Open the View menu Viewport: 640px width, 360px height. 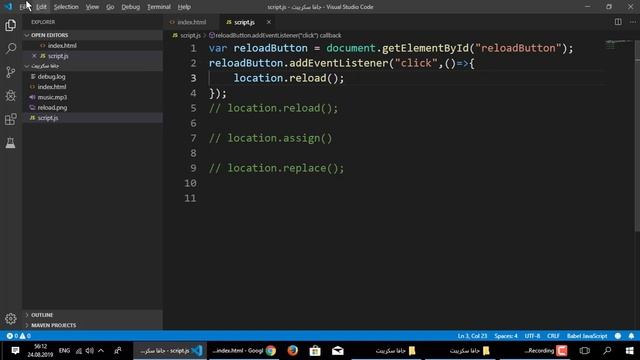tap(92, 7)
